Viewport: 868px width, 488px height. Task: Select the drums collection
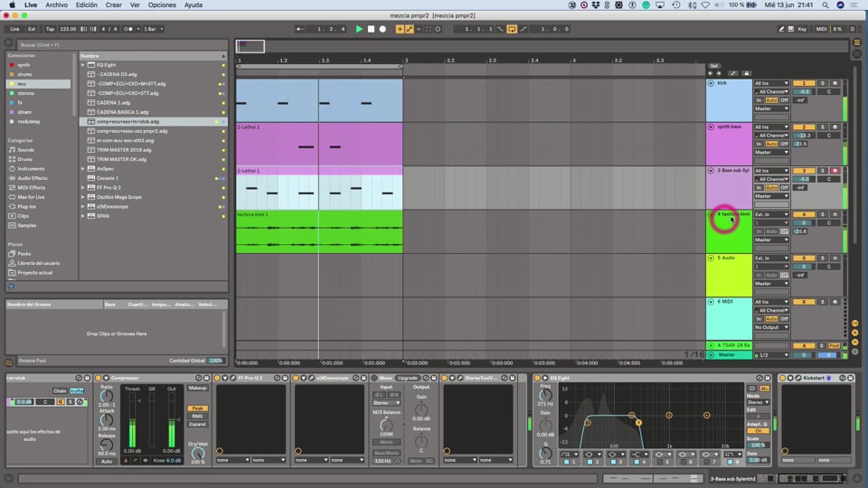click(24, 74)
